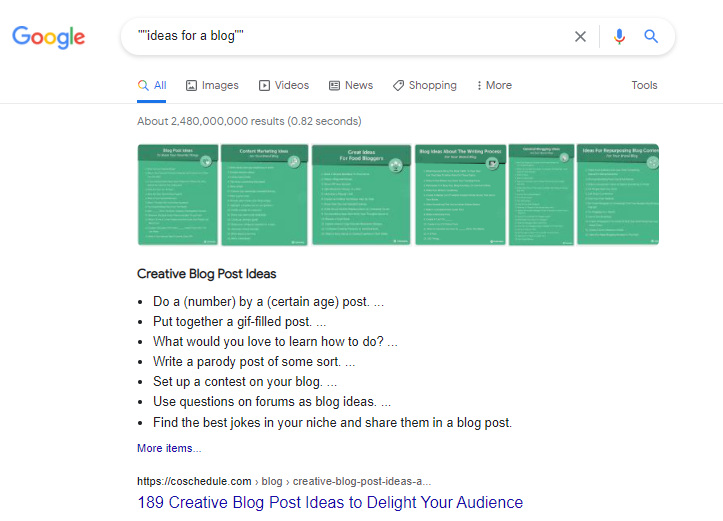Open the Images results tab
Viewport: 723px width, 521px height.
point(212,86)
